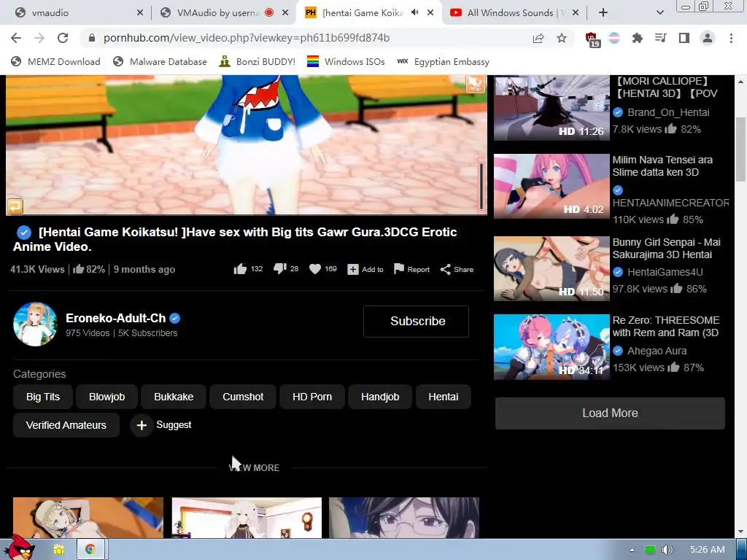Click the Load More button in the sidebar
Screen dimensions: 747x560
610,413
